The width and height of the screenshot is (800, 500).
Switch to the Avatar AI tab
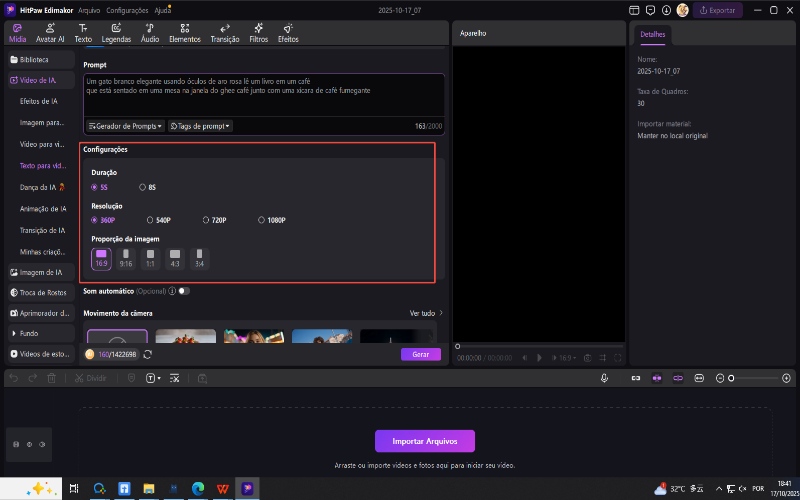pyautogui.click(x=50, y=33)
